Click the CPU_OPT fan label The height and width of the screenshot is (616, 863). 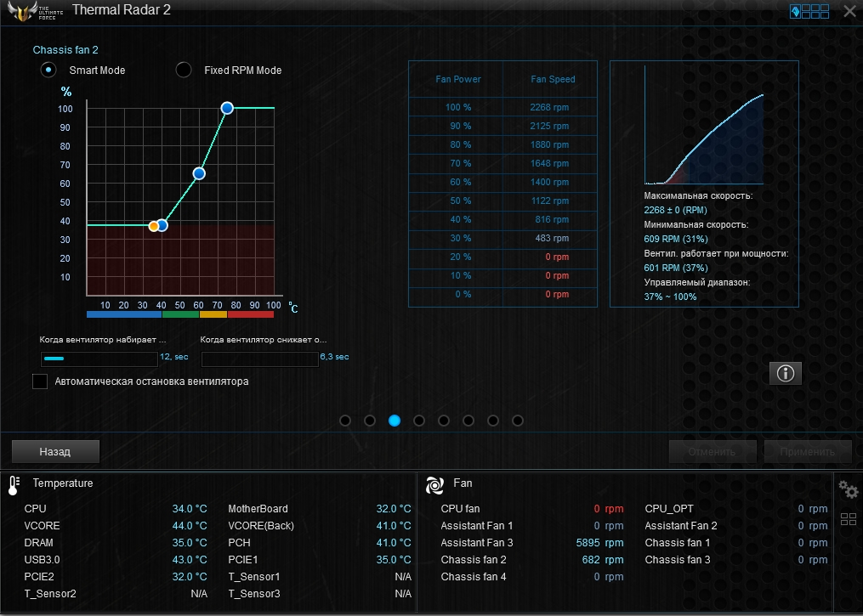[x=668, y=509]
